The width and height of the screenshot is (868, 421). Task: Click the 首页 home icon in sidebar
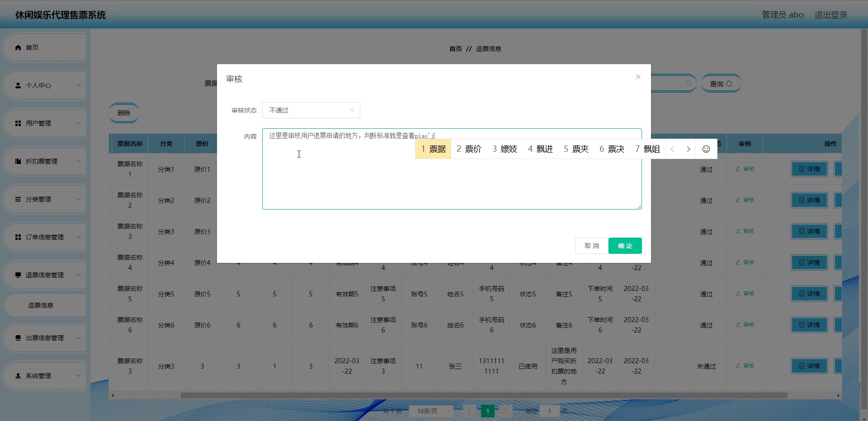pos(18,47)
